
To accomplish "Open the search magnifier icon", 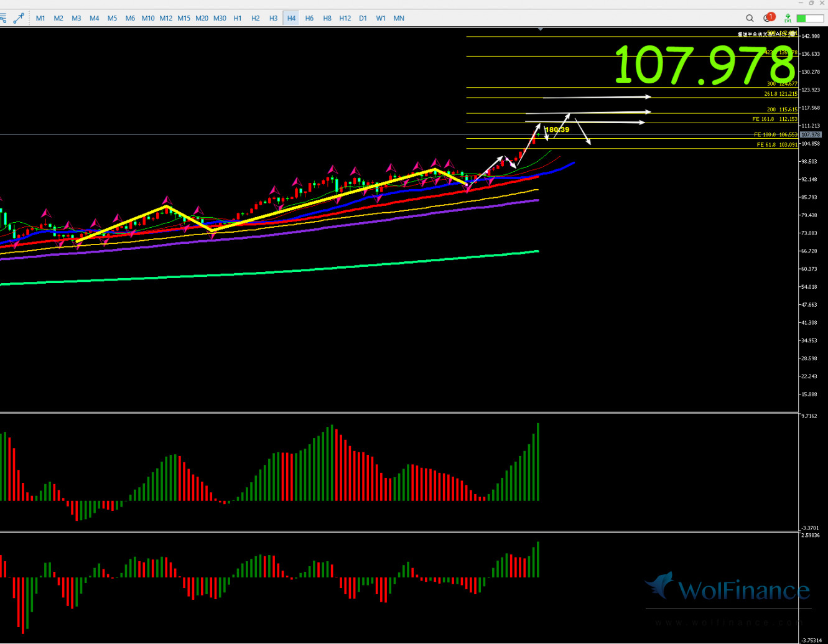I will [x=750, y=18].
